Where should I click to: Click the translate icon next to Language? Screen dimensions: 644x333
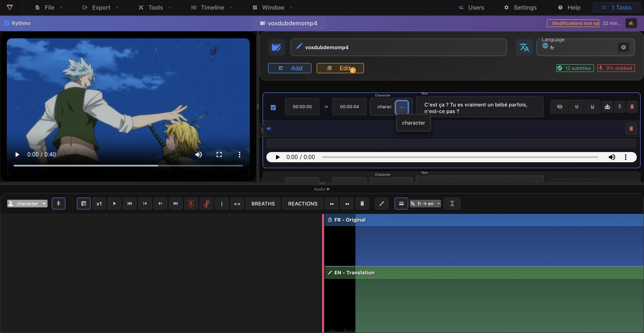[524, 47]
